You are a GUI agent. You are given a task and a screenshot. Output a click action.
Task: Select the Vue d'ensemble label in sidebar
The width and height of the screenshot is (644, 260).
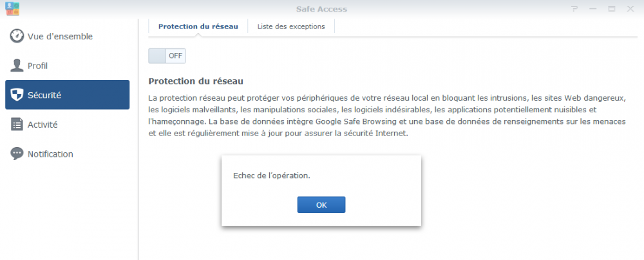click(x=60, y=36)
